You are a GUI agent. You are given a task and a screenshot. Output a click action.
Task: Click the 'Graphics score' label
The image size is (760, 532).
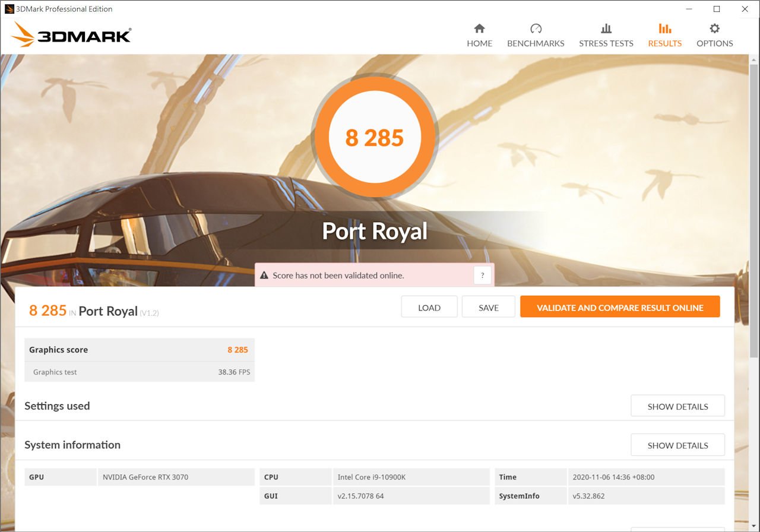click(x=59, y=350)
